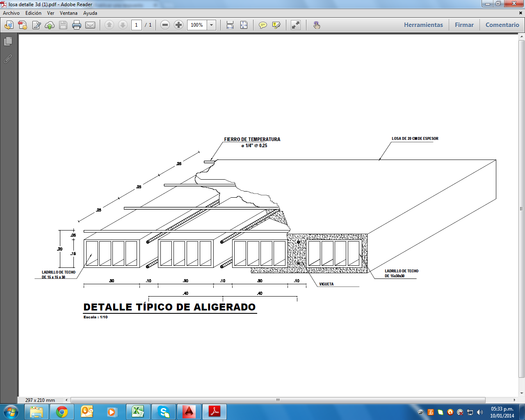Image resolution: width=525 pixels, height=420 pixels.
Task: Open the Archivo menu
Action: [x=11, y=13]
